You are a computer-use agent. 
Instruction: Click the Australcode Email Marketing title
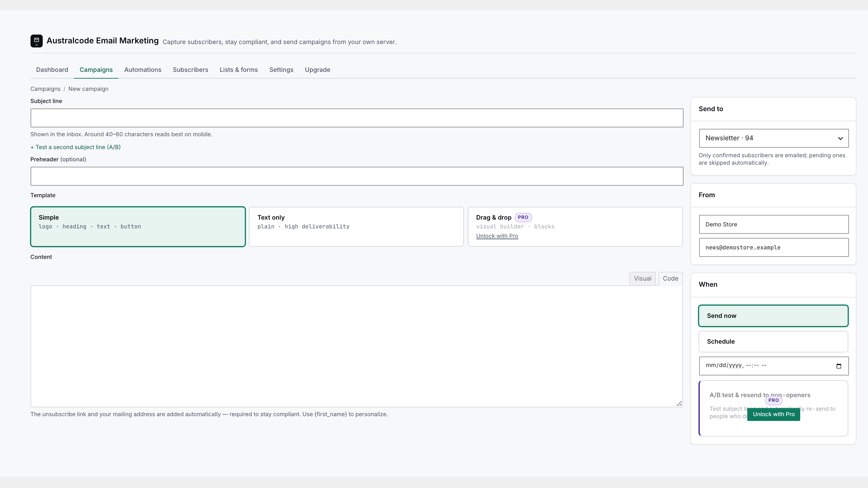102,41
